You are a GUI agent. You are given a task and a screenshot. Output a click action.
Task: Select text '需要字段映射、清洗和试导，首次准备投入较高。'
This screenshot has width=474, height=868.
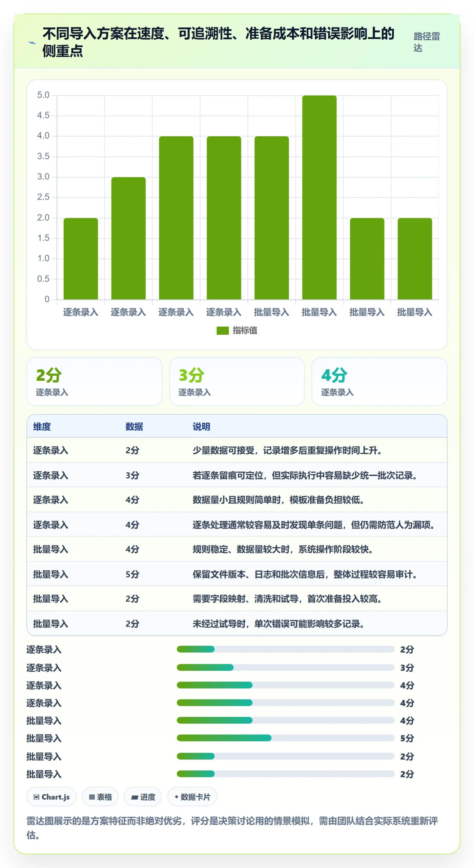click(288, 599)
